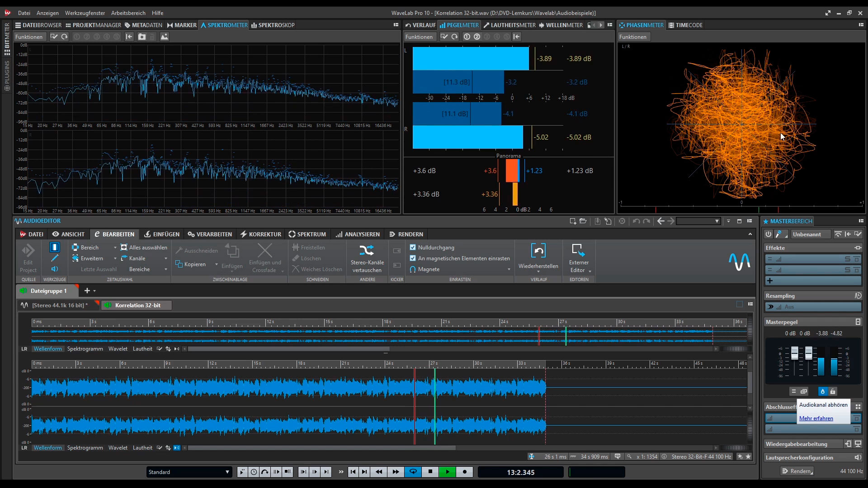Viewport: 868px width, 488px height.
Task: Click Funktionen in Phasenmeter panel
Action: click(x=633, y=37)
